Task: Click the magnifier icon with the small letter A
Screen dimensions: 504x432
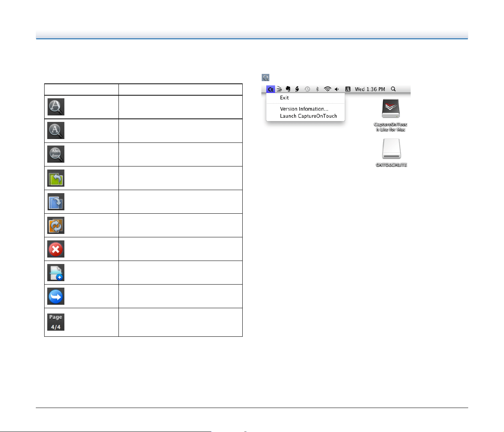Action: pyautogui.click(x=56, y=130)
